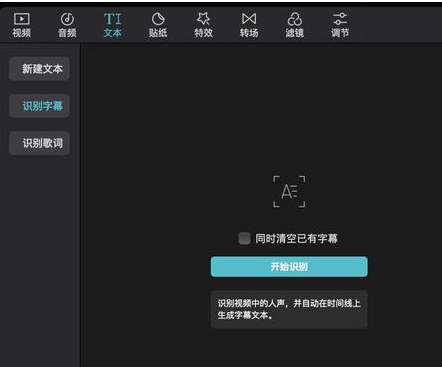
Task: Open the 音频 (Audio) tab icon
Action: [67, 19]
